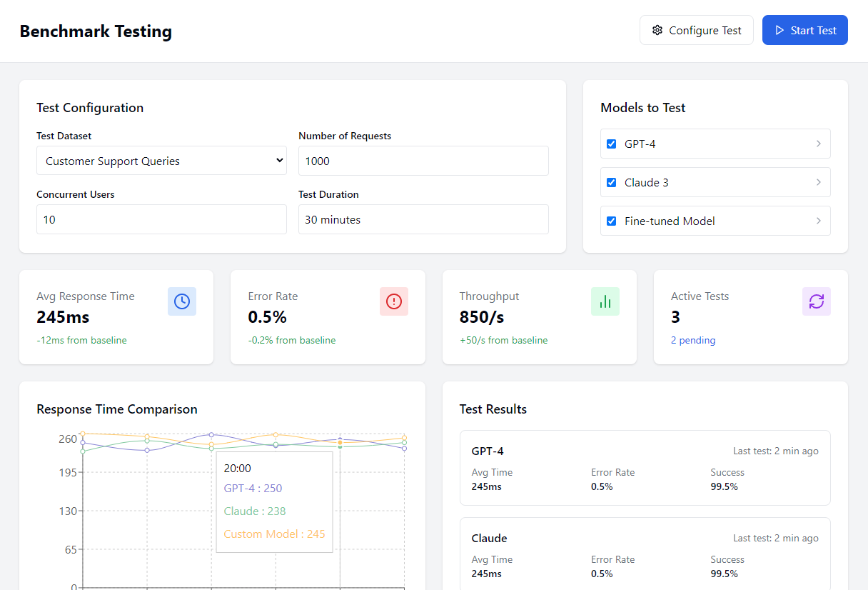Click the gear icon on Configure Test

(657, 30)
